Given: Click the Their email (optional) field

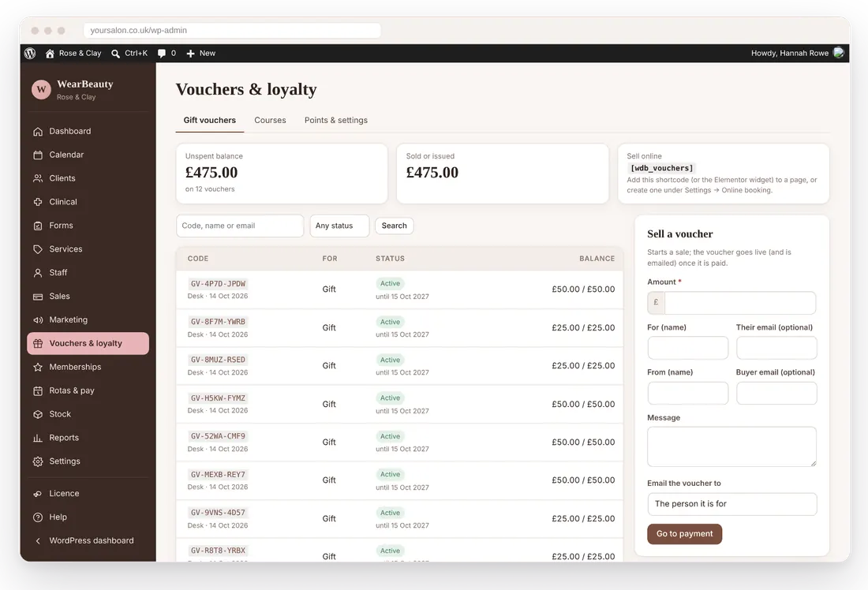Looking at the screenshot, I should [x=776, y=348].
